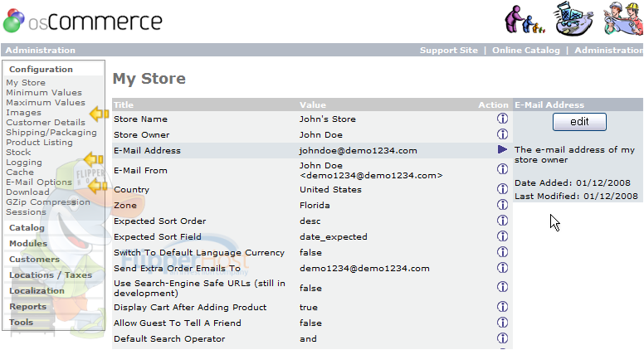
Task: Open the Online Catalog menu link
Action: (525, 50)
